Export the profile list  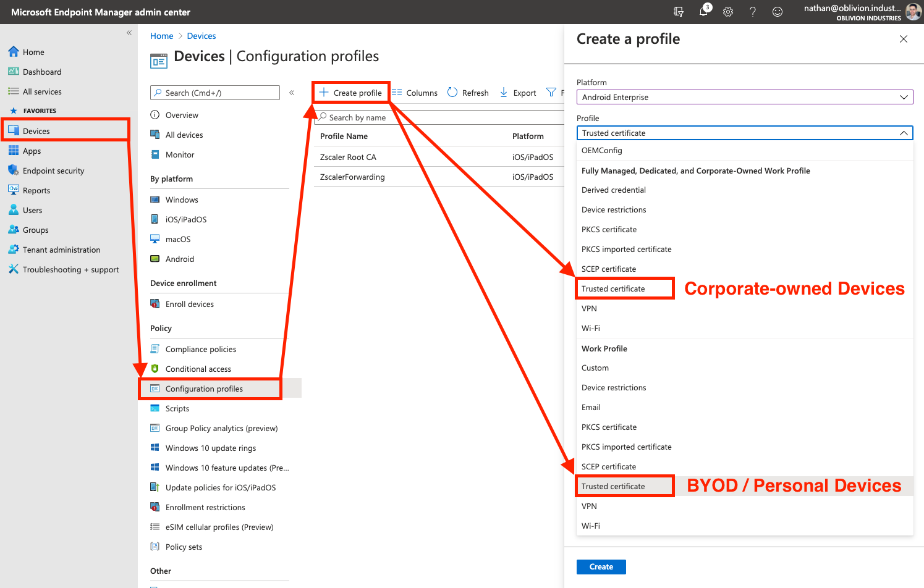tap(518, 93)
